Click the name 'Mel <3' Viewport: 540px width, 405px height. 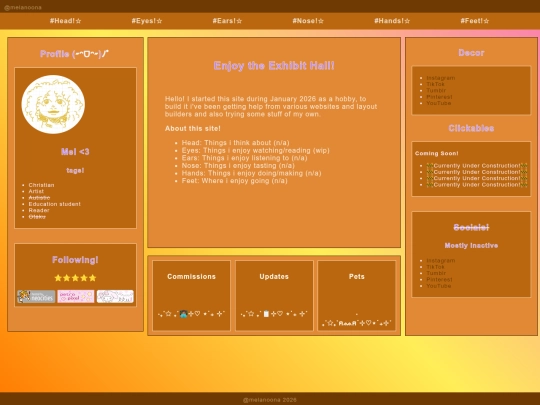coord(75,152)
